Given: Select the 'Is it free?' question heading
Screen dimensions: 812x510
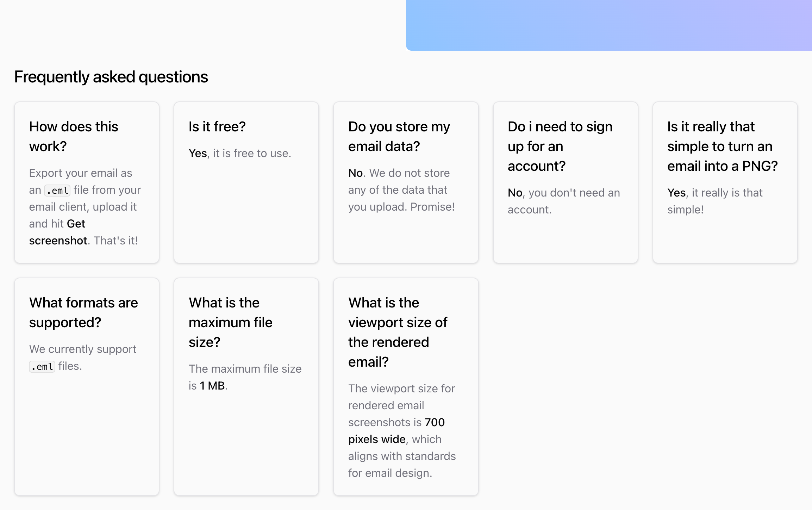Looking at the screenshot, I should click(217, 126).
